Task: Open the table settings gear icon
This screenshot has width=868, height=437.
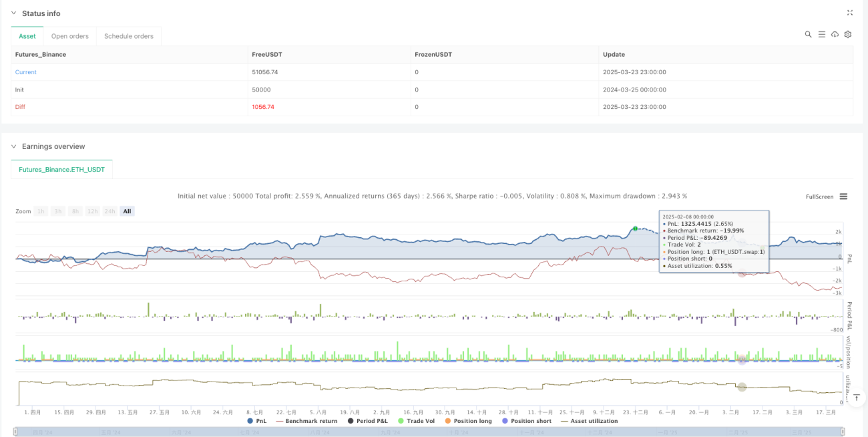Action: pos(848,34)
